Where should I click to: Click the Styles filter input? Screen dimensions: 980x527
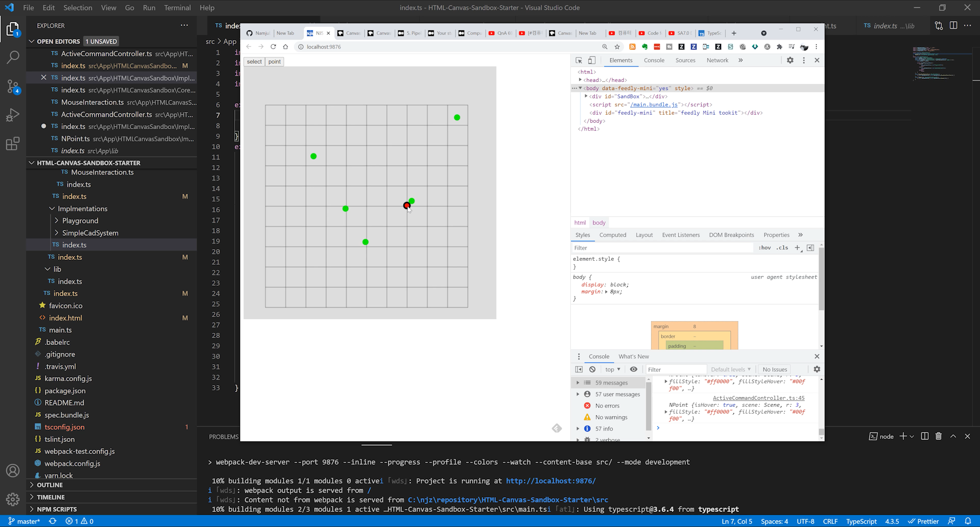pos(663,248)
